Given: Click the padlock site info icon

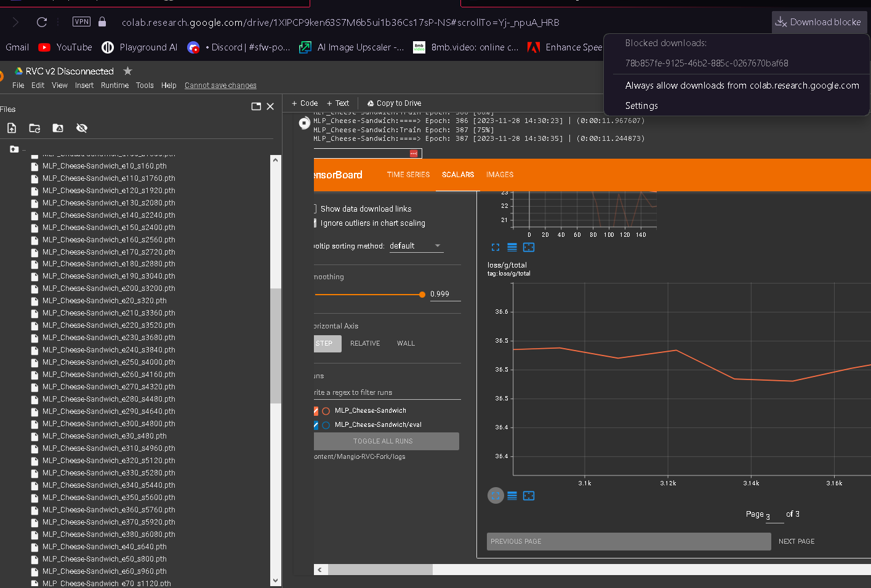Looking at the screenshot, I should coord(102,22).
